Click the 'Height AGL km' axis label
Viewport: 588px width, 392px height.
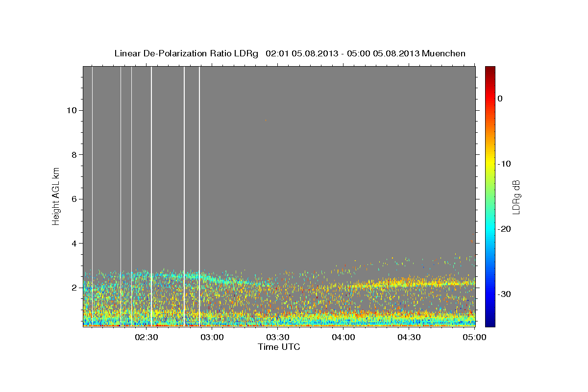[x=56, y=196]
